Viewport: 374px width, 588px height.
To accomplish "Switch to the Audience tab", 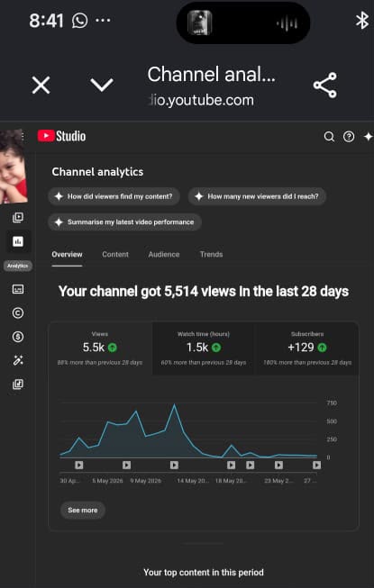I will click(x=163, y=254).
